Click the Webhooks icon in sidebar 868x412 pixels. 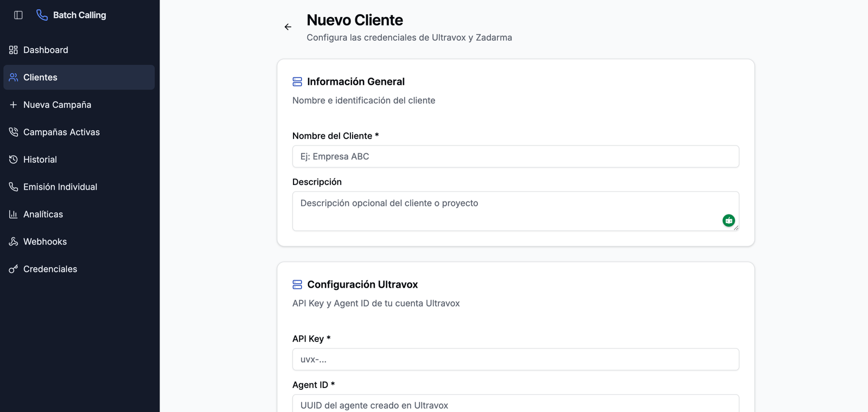14,242
